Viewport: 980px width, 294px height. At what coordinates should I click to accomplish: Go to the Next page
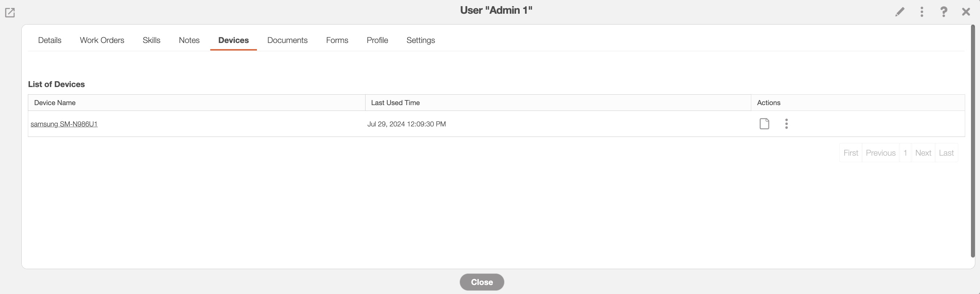(x=923, y=153)
